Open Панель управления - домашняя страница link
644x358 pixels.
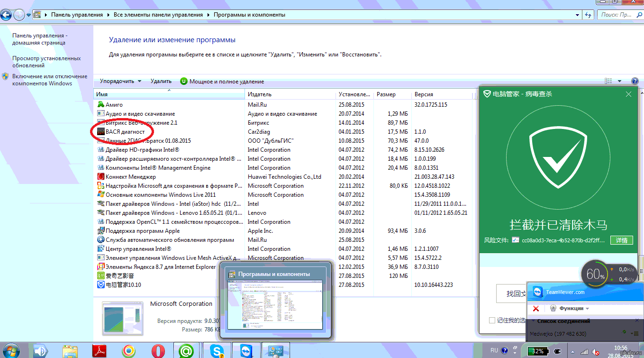[39, 39]
